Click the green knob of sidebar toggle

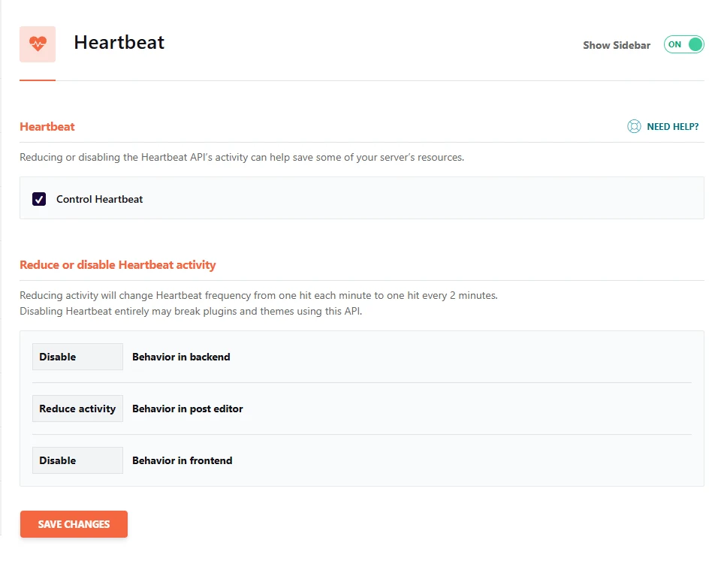pos(695,44)
